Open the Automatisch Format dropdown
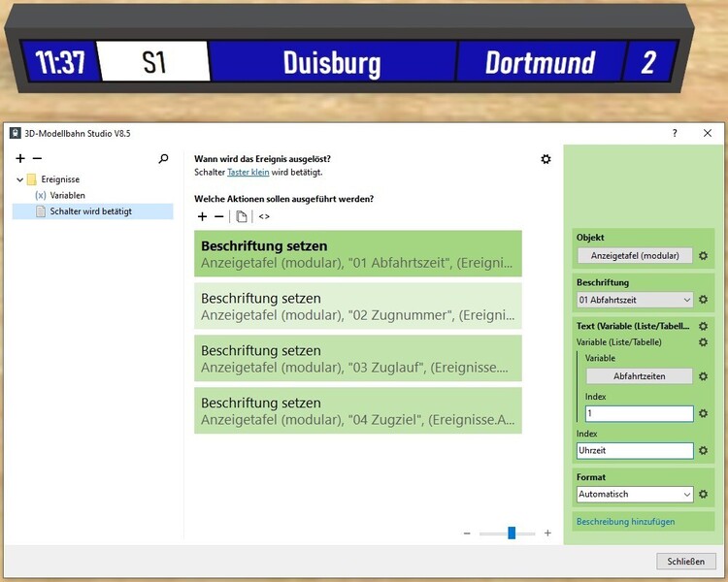This screenshot has height=582, width=728. tap(635, 495)
